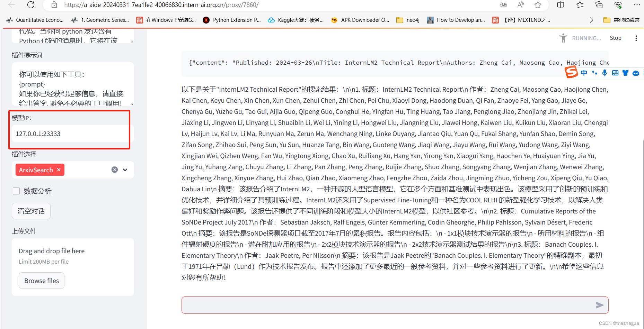Screen dimensions: 644x329
Task: Click the translate page icon in address bar
Action: pyautogui.click(x=503, y=5)
